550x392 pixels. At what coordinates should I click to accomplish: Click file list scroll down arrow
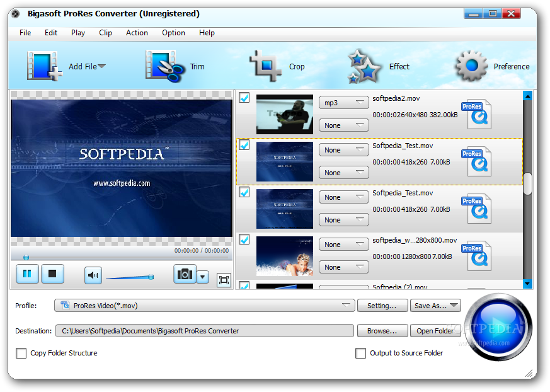click(x=527, y=283)
